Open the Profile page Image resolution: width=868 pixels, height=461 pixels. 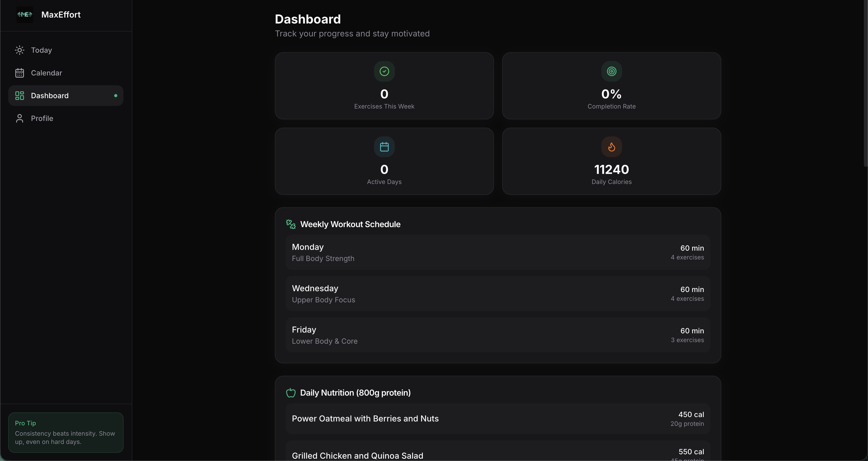[x=42, y=118]
